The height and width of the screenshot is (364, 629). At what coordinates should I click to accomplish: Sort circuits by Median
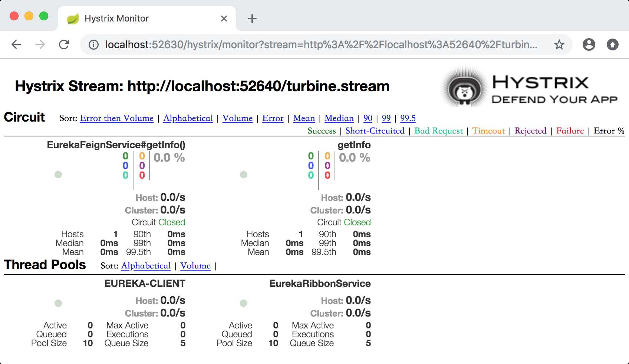click(339, 118)
